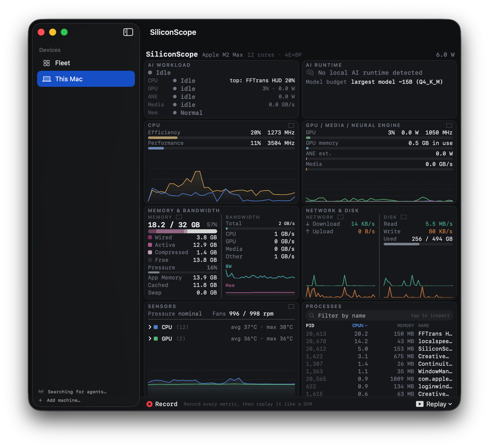
Task: Sort processes by the NAME column header
Action: [424, 325]
